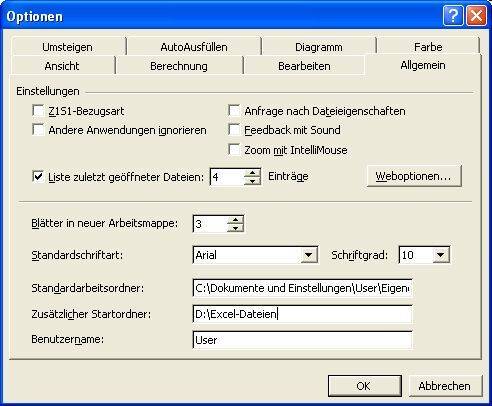Switch to the Berechnung tab
492x406 pixels.
[179, 66]
